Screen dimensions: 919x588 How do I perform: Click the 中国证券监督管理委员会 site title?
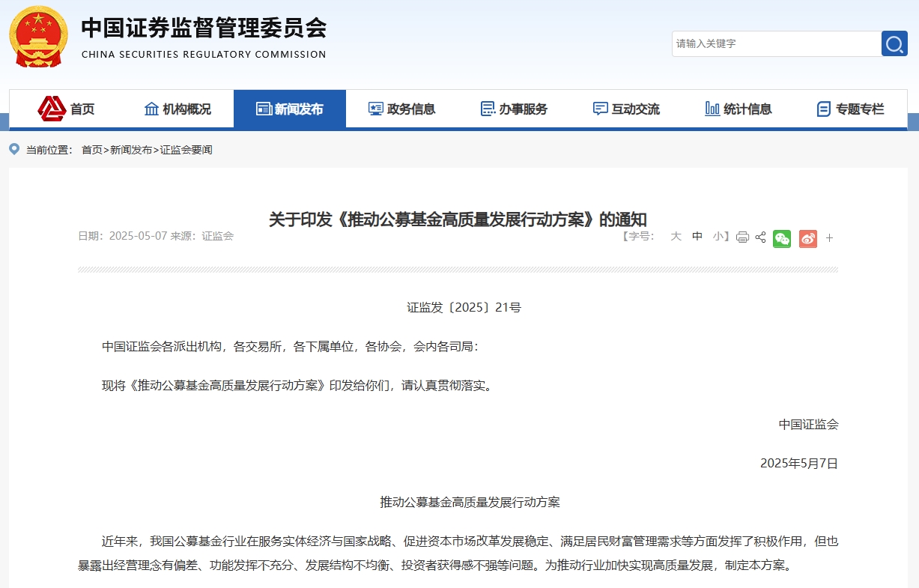(x=204, y=28)
